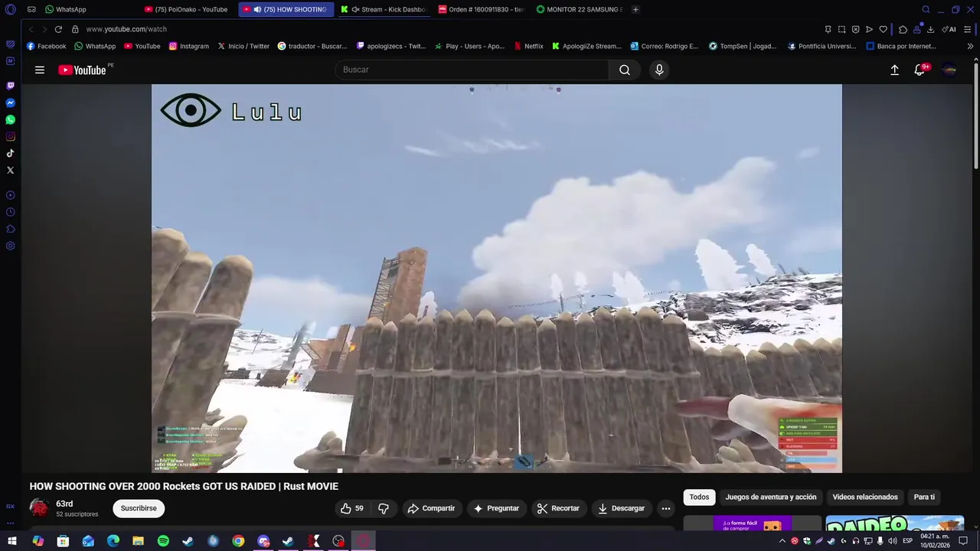Open ESP language input indicator
This screenshot has width=980, height=551.
click(x=908, y=541)
